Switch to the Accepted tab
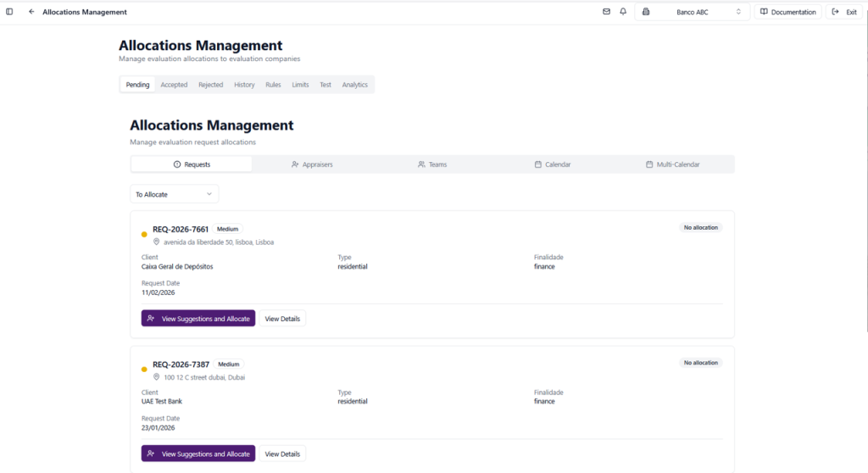Screen dimensions: 868x473 [174, 85]
